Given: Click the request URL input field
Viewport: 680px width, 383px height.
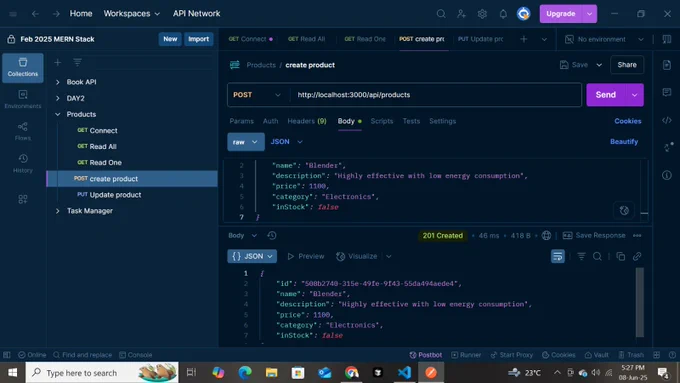Looking at the screenshot, I should [x=436, y=95].
